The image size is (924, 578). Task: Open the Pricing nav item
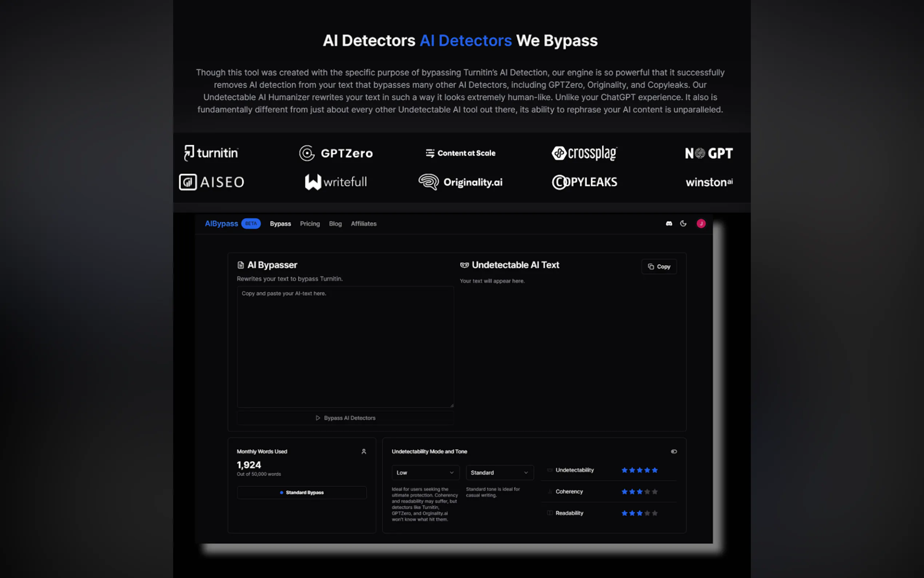point(310,223)
